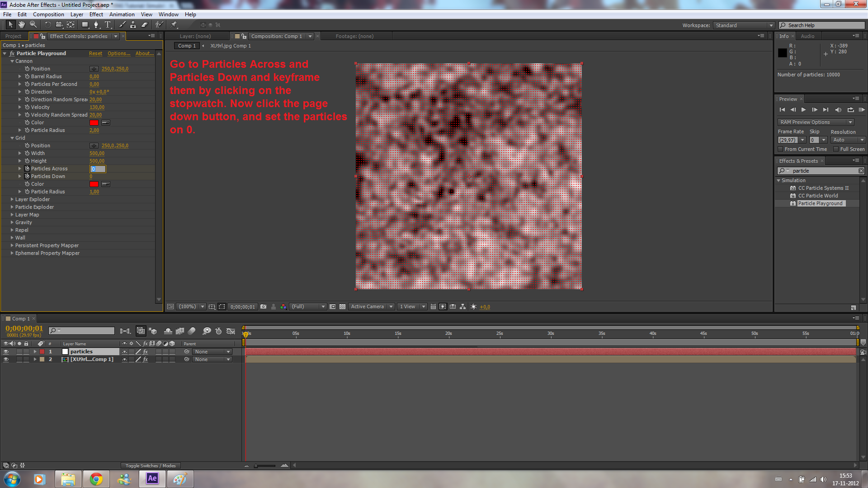Select the Pen tool
Viewport: 868px width, 488px height.
(96, 24)
